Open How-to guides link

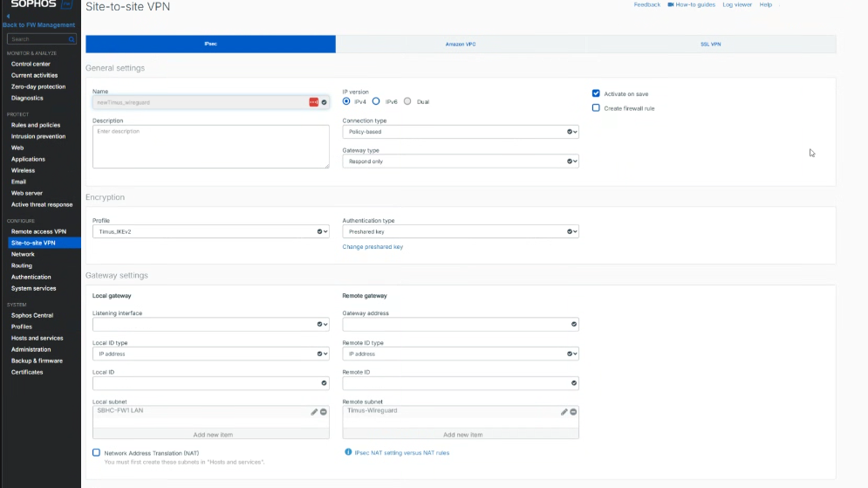(x=692, y=4)
